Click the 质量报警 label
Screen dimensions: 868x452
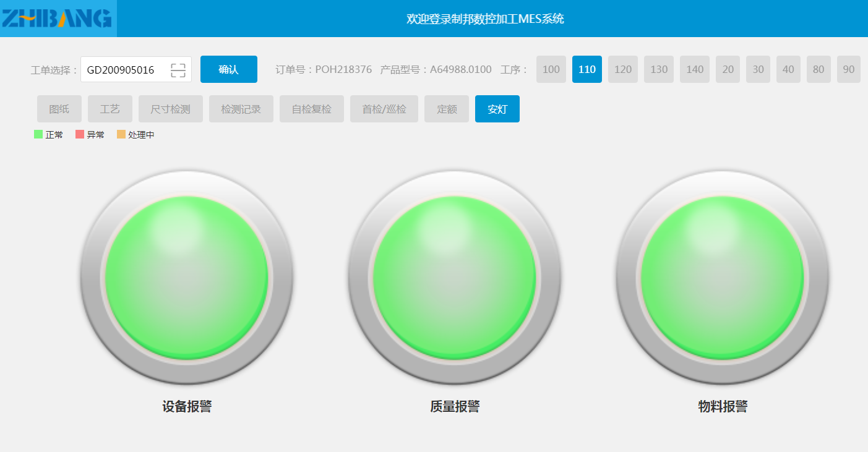coord(455,406)
